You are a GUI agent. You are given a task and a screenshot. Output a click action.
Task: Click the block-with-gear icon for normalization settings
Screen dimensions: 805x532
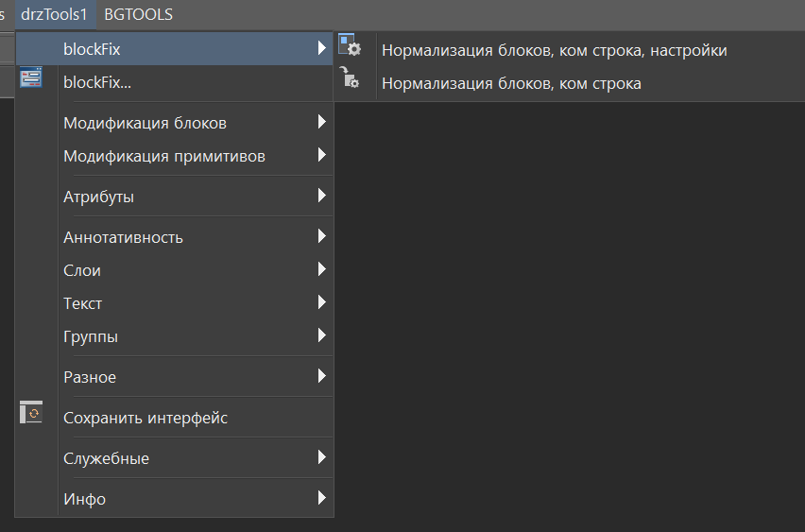point(350,44)
